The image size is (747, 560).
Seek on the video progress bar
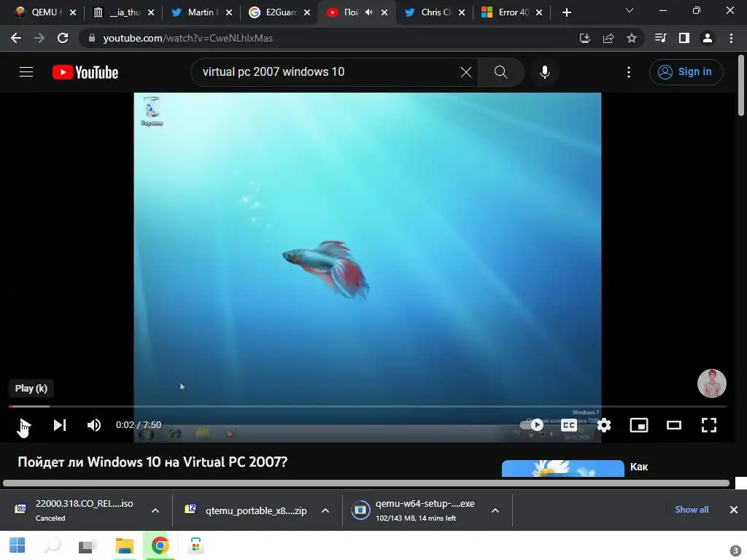[368, 406]
